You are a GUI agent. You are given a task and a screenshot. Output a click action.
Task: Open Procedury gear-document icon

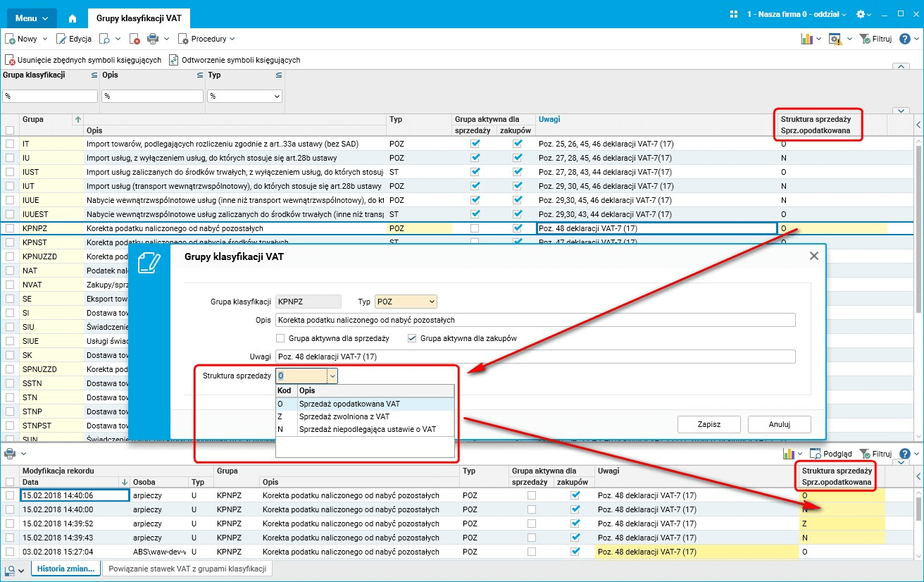[x=184, y=39]
